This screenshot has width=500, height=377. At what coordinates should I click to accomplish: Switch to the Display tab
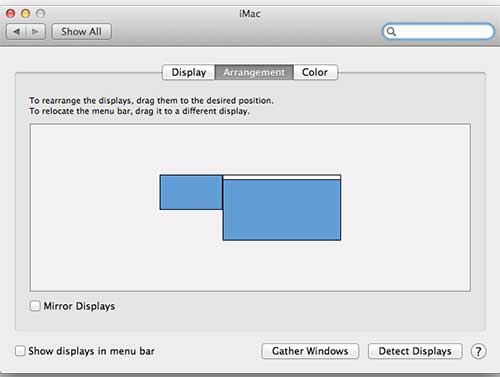(x=189, y=72)
